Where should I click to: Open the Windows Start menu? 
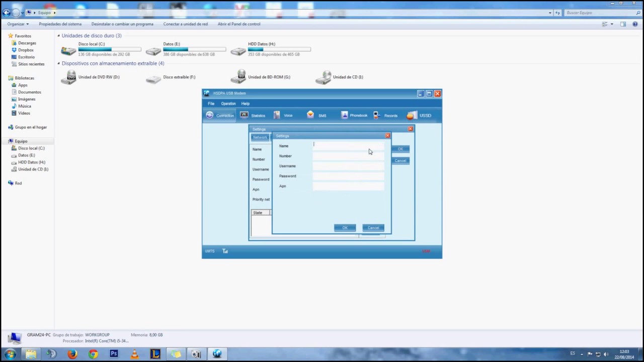(10, 354)
